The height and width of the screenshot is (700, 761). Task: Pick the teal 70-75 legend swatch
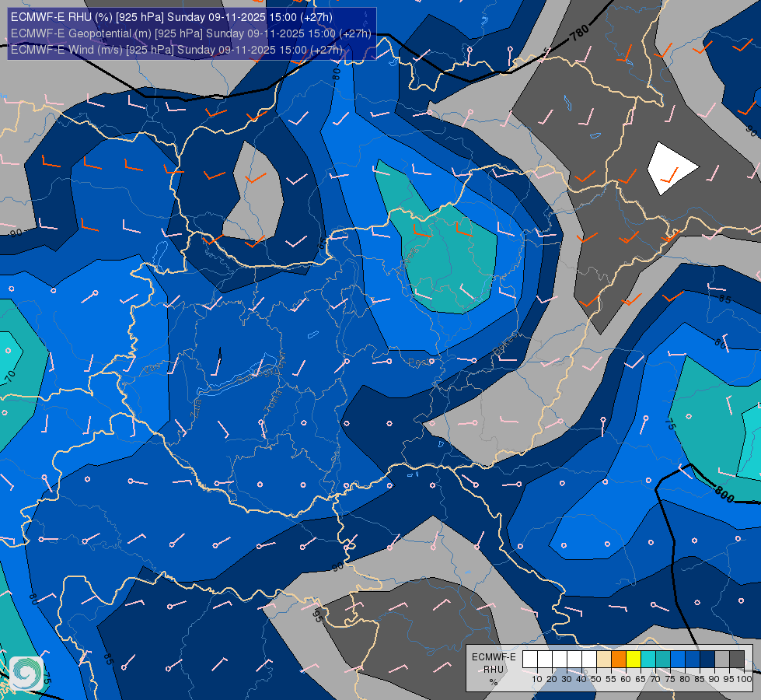(663, 659)
